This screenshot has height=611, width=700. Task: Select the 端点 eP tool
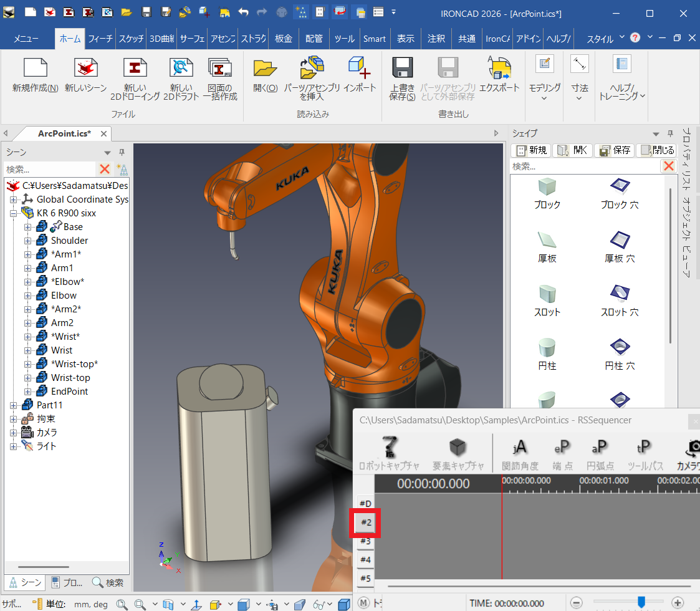[x=562, y=454]
